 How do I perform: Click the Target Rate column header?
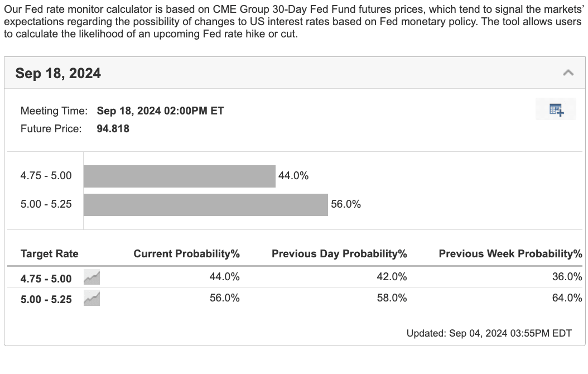50,254
